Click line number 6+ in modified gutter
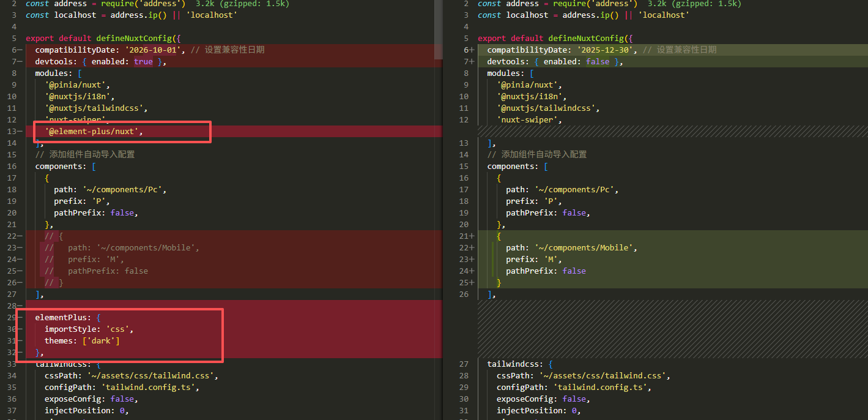The height and width of the screenshot is (420, 868). [469, 50]
